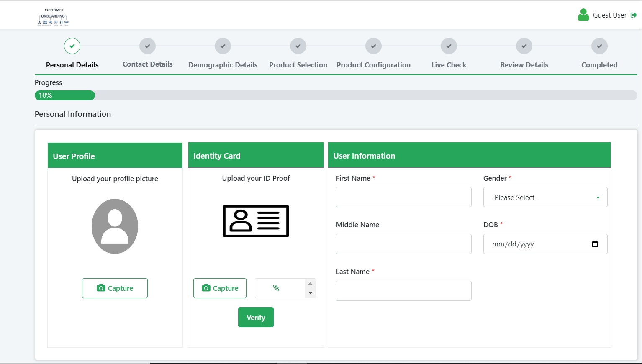Viewport: 642px width, 364px height.
Task: Click the up arrow on the attachment spinner
Action: (310, 283)
